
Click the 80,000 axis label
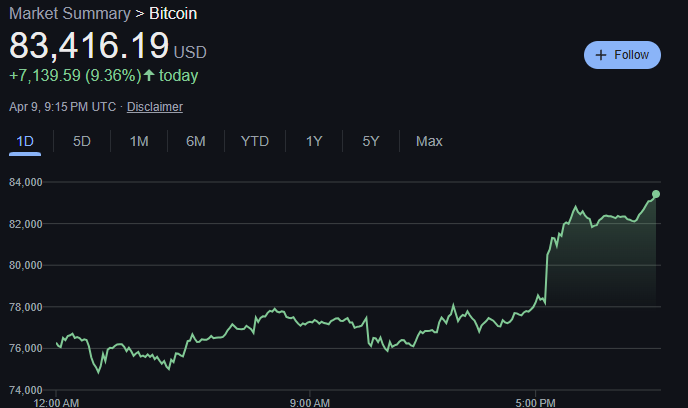[x=26, y=265]
